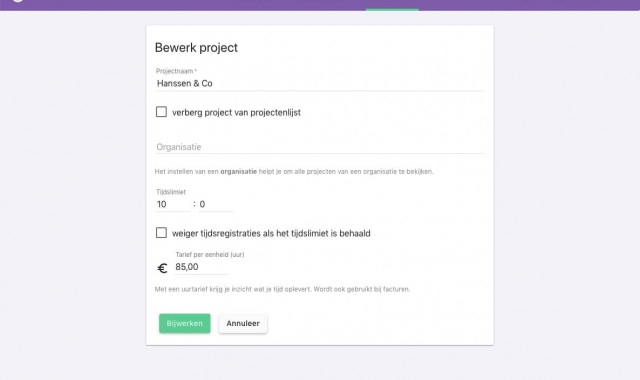640x380 pixels.
Task: Click the 'weiger tijdsregistraties als het tijdslimiet' label
Action: [271, 233]
